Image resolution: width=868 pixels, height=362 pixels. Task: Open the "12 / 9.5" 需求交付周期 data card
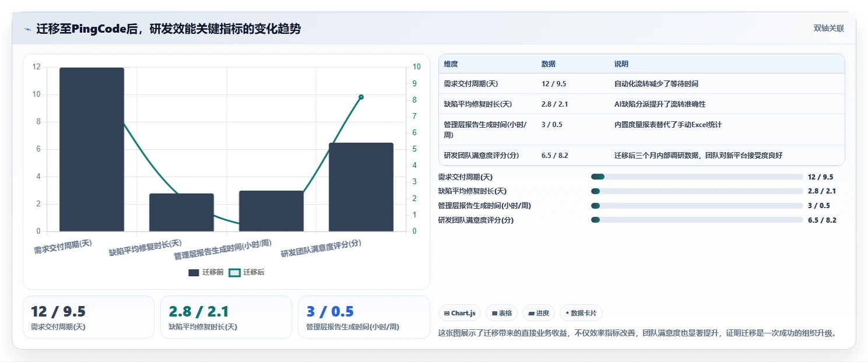[x=89, y=317]
